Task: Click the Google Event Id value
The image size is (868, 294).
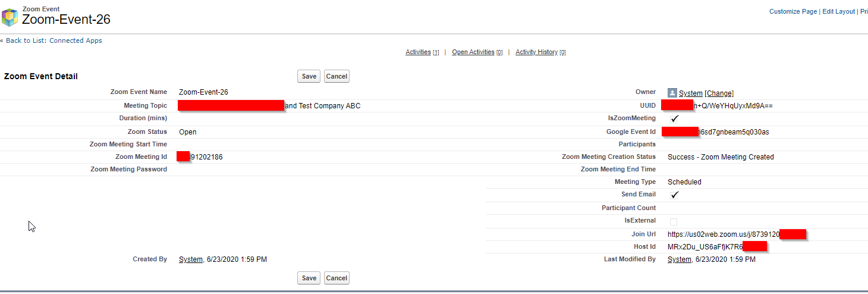Action: click(715, 132)
